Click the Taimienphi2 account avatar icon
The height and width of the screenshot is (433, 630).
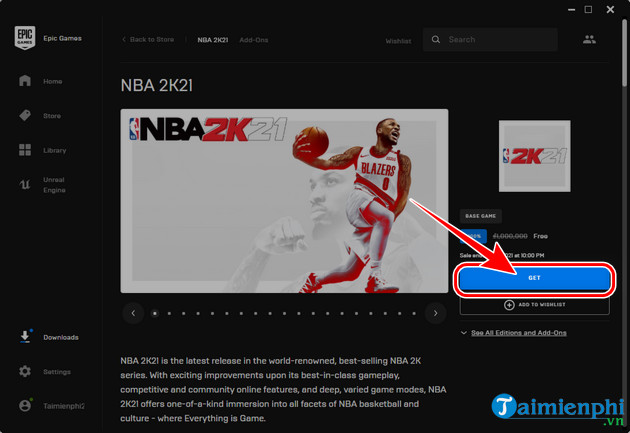(x=25, y=406)
